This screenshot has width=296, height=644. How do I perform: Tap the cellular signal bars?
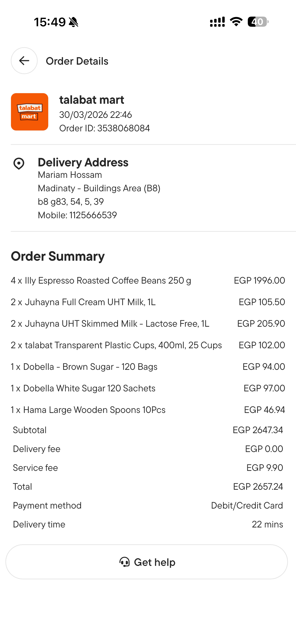click(x=217, y=22)
